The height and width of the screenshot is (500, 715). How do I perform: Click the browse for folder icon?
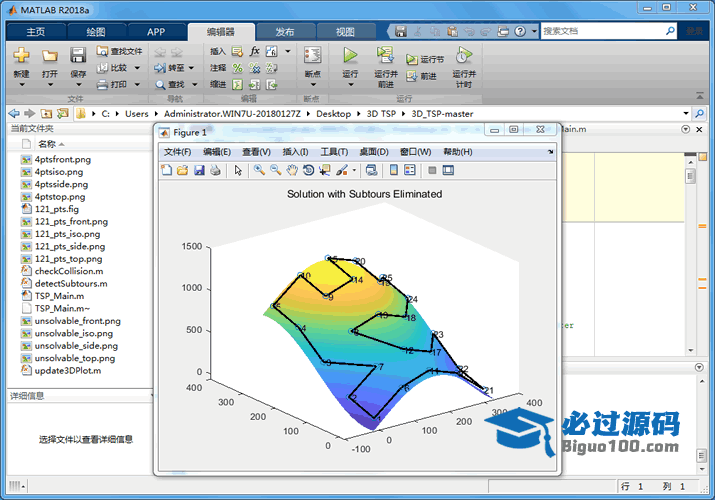tap(62, 113)
